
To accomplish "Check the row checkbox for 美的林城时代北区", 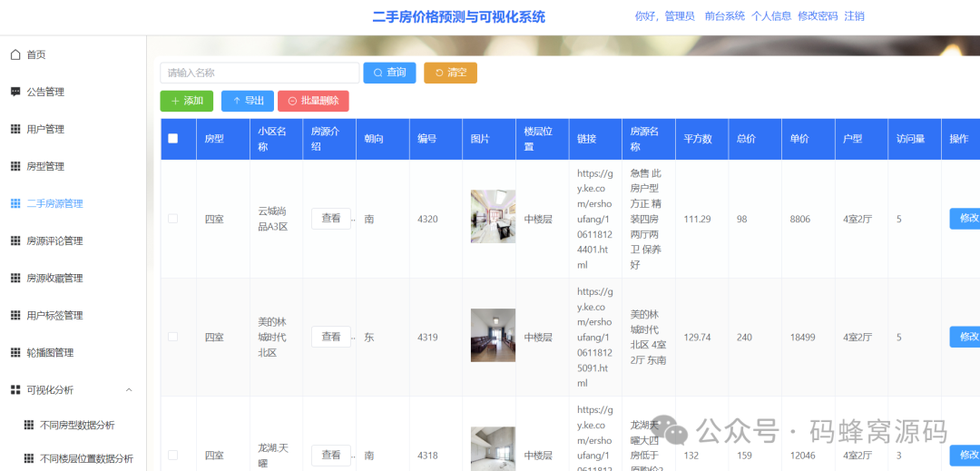I will pyautogui.click(x=173, y=337).
